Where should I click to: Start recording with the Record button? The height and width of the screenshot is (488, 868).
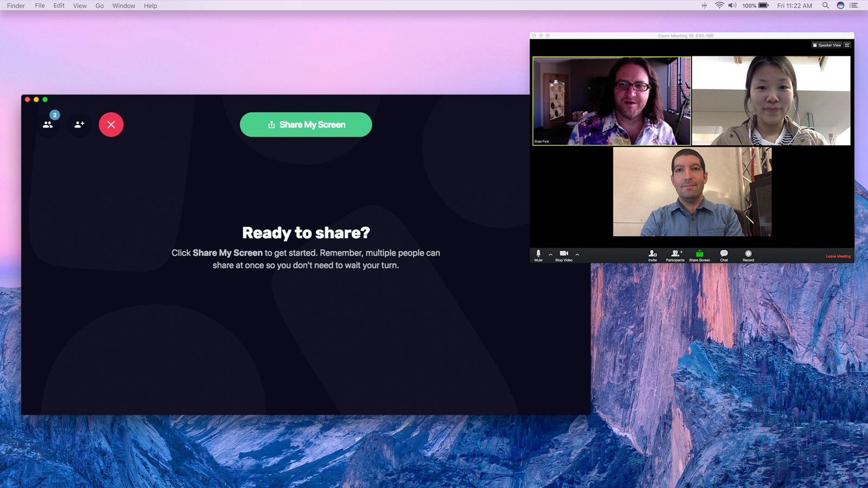pos(748,255)
